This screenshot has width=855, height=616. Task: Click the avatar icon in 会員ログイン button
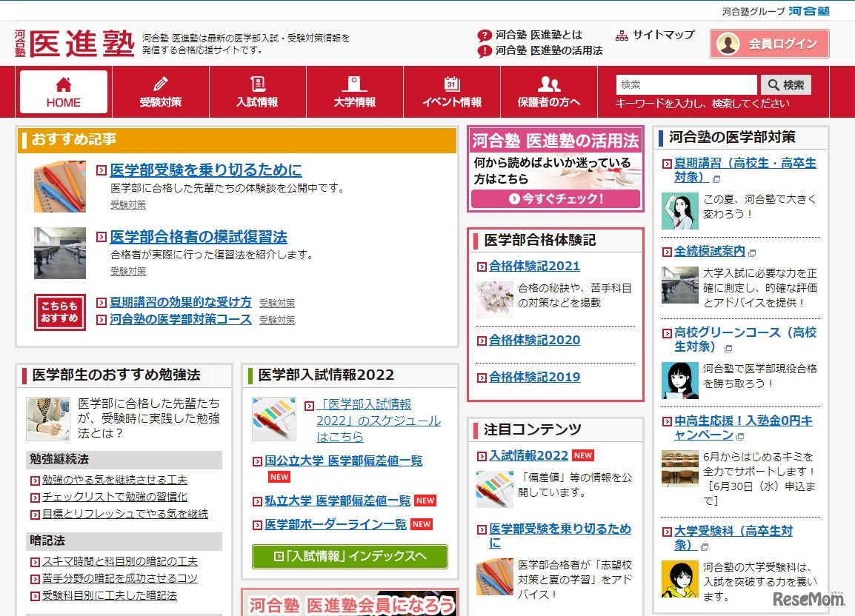click(x=728, y=44)
